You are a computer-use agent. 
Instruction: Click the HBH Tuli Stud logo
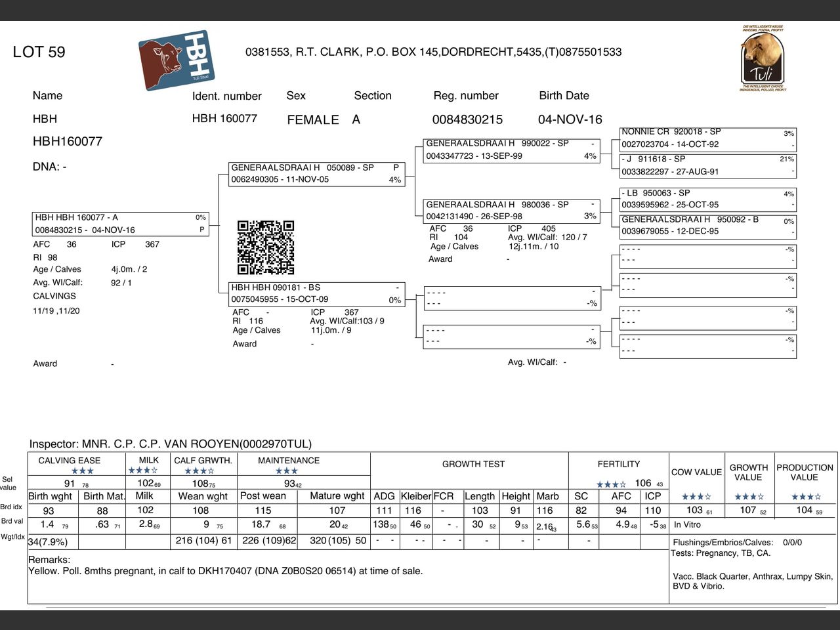(x=177, y=60)
